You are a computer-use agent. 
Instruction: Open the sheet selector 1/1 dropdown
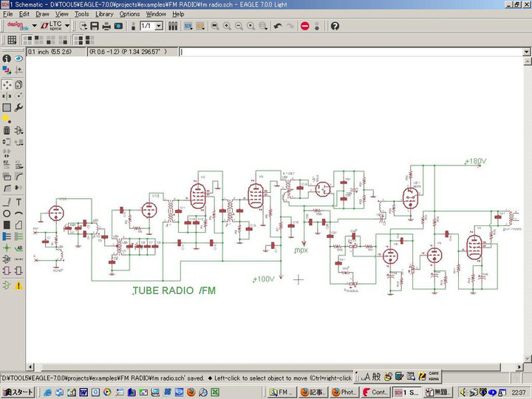point(159,26)
